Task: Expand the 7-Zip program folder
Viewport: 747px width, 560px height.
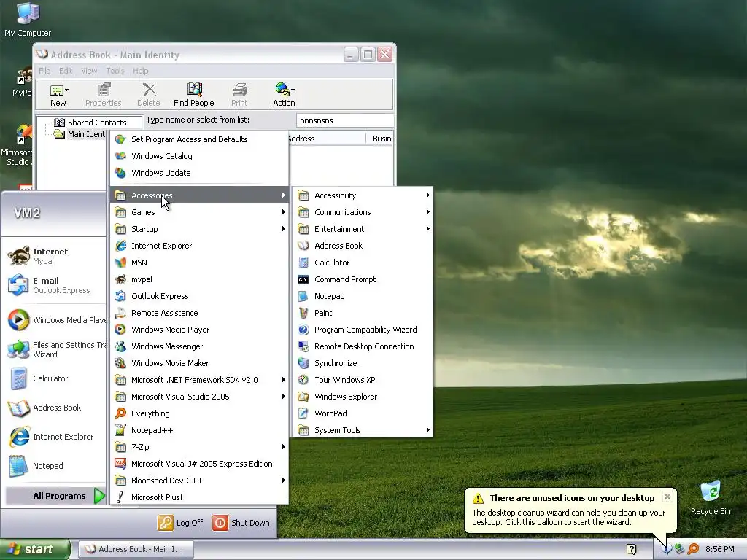Action: pyautogui.click(x=199, y=447)
